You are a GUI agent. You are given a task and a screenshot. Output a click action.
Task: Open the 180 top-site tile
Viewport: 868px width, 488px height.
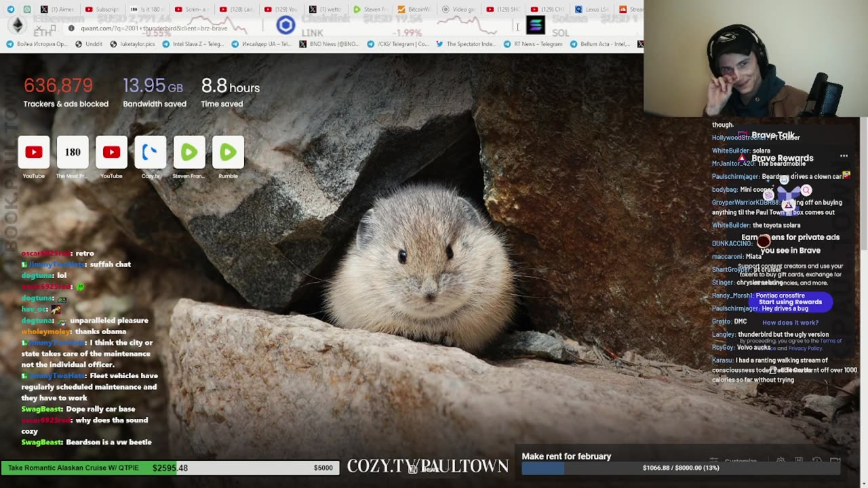pos(73,152)
